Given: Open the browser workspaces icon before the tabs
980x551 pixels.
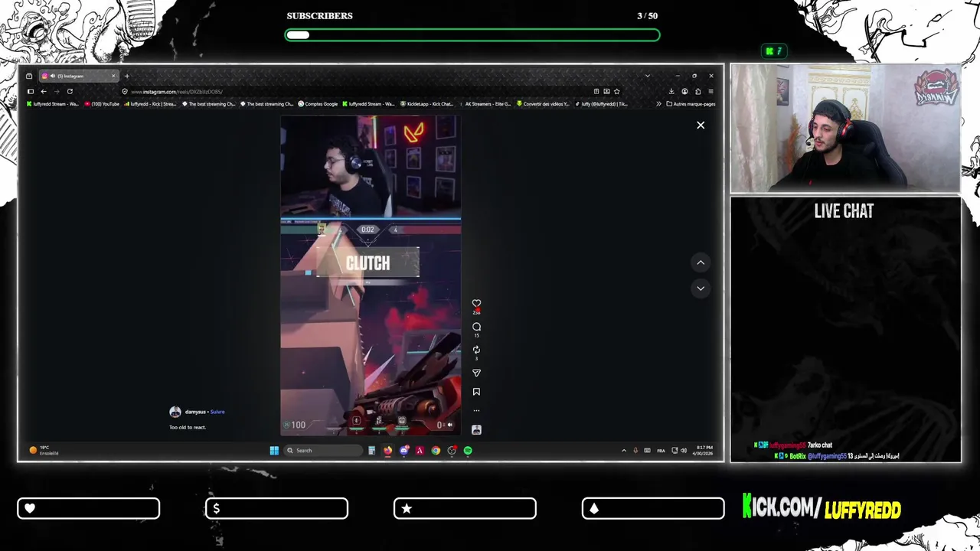Looking at the screenshot, I should (x=29, y=76).
